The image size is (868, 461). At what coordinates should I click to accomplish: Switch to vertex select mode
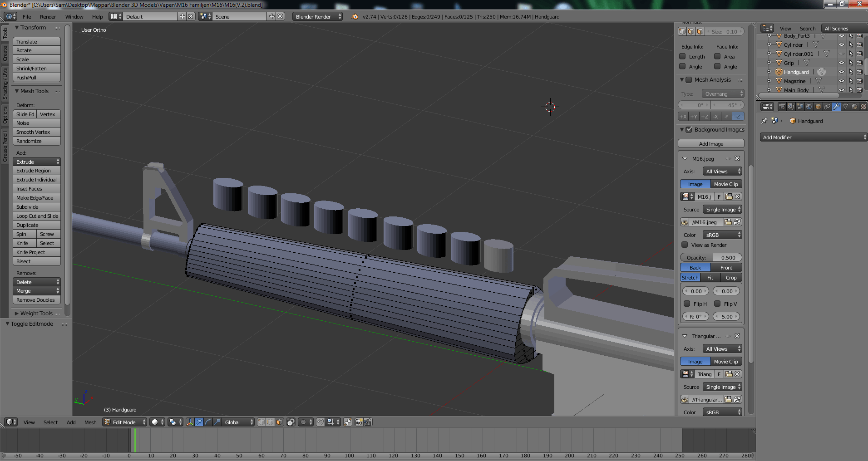click(261, 422)
